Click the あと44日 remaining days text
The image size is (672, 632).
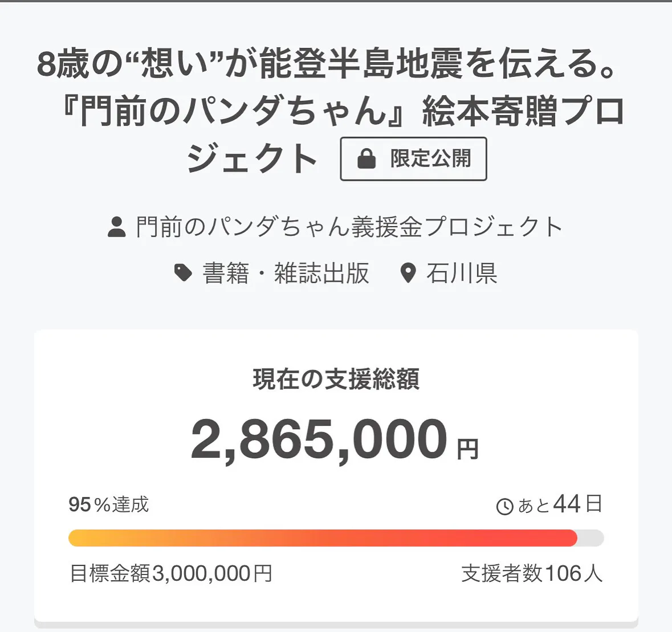coord(560,504)
